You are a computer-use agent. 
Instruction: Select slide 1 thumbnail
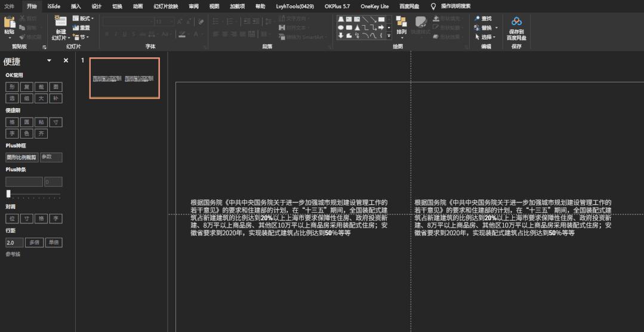pos(125,78)
